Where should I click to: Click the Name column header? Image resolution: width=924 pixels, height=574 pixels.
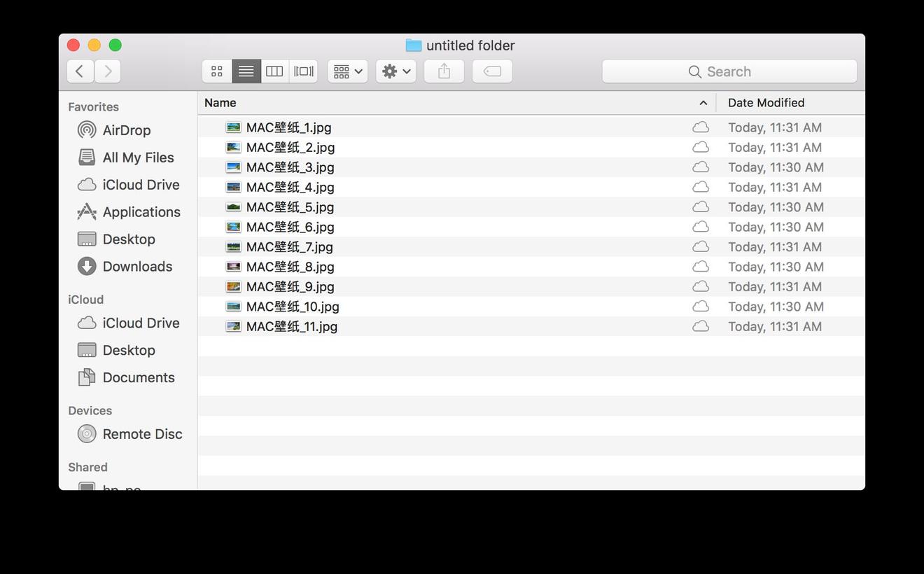point(220,103)
